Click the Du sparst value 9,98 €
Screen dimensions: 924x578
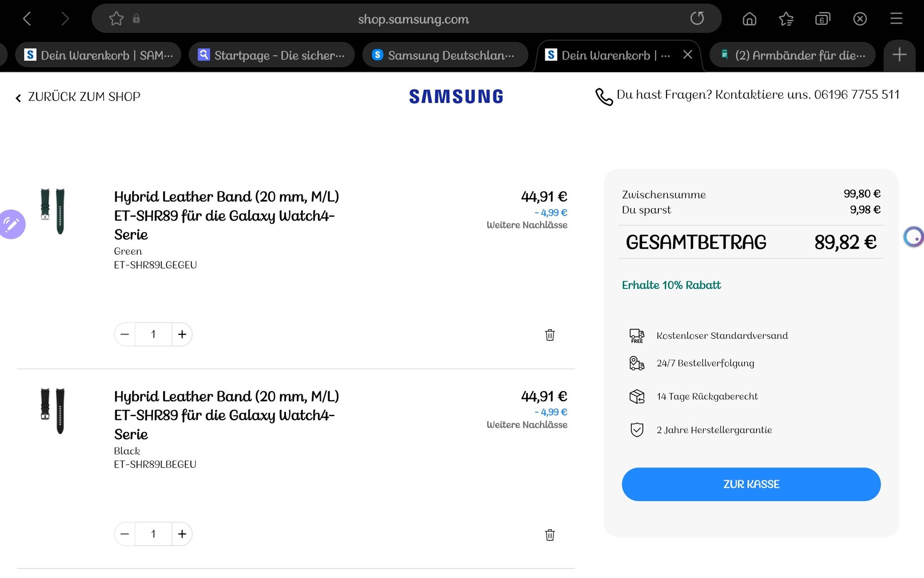[x=865, y=210]
